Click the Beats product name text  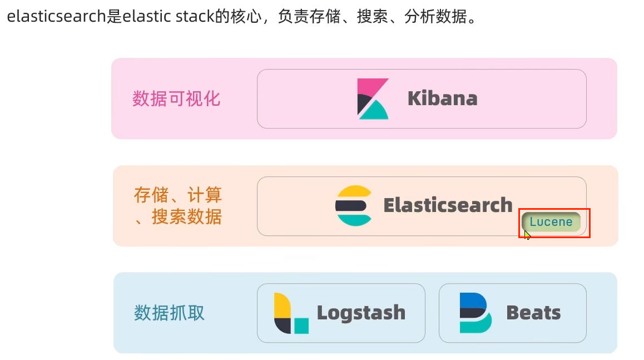(x=533, y=313)
